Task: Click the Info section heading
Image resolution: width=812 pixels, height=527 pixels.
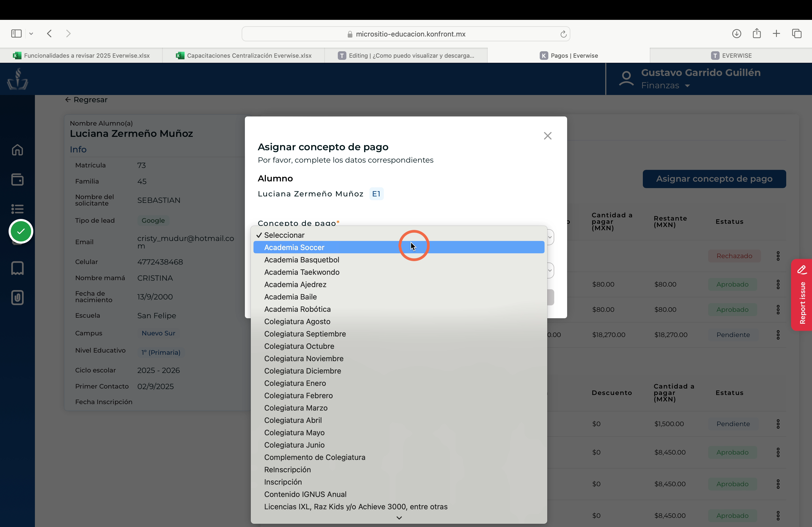Action: click(78, 149)
